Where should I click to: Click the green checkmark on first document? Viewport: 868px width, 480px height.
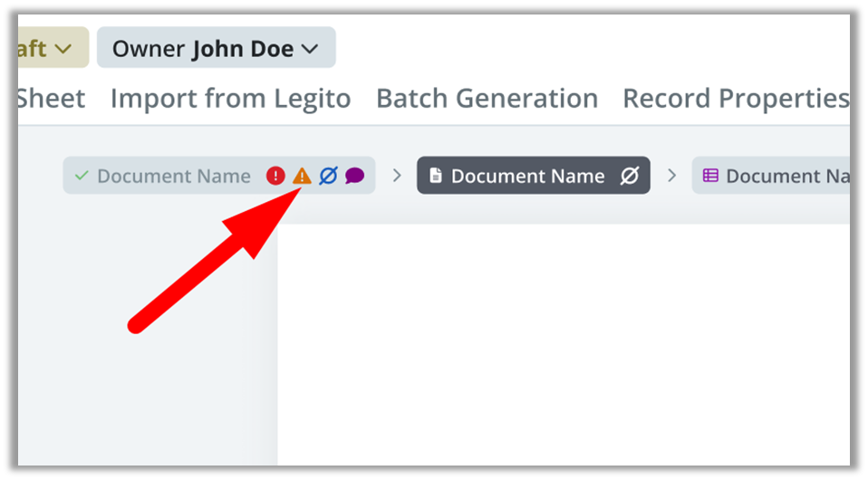pyautogui.click(x=82, y=176)
